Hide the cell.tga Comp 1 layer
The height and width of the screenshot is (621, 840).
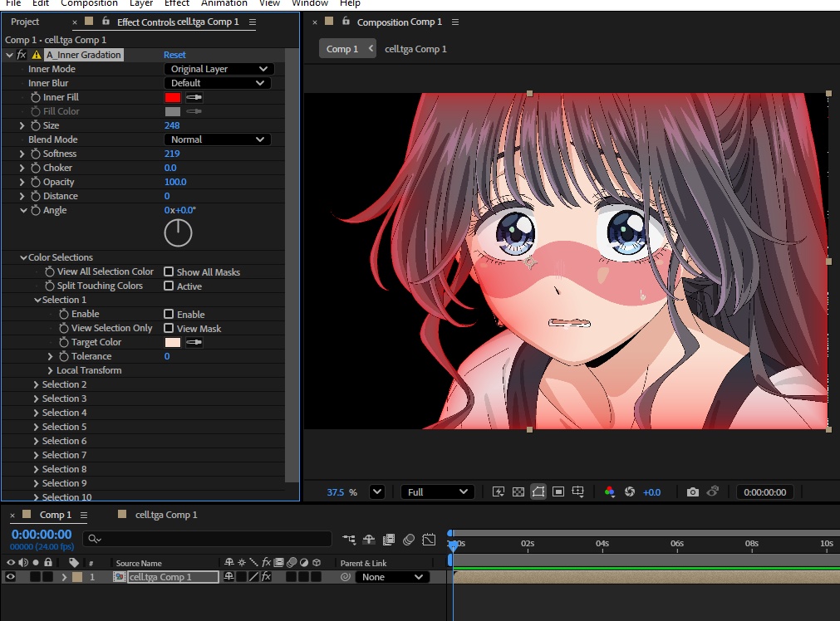(x=11, y=577)
